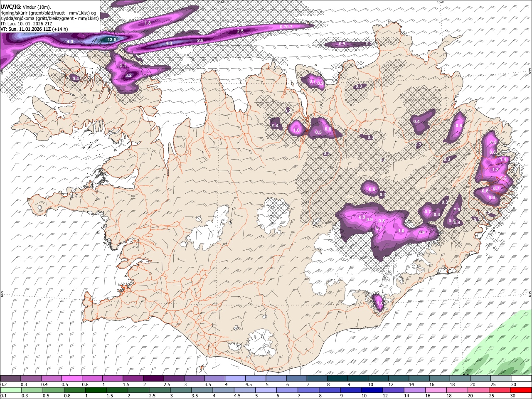Image resolution: width=532 pixels, height=399 pixels.
Task: Pick the white snow-scale swatch labeled 30
Action: [x=520, y=379]
